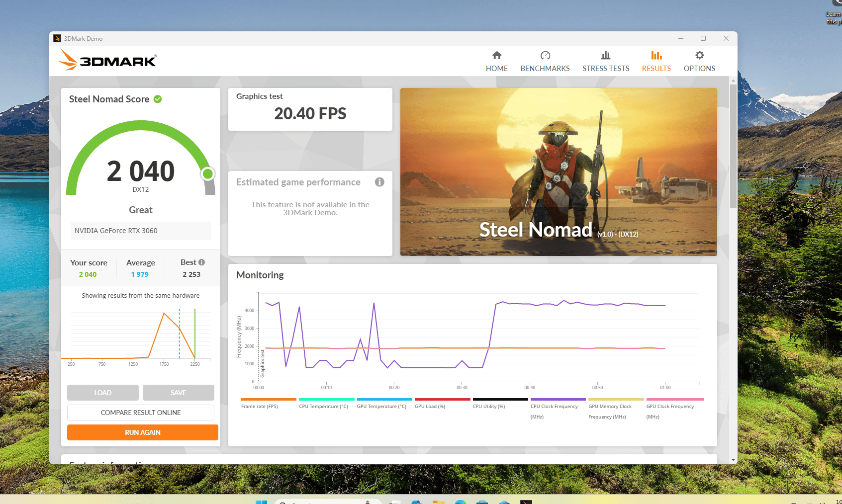Click the scrollbar down arrow

733,460
